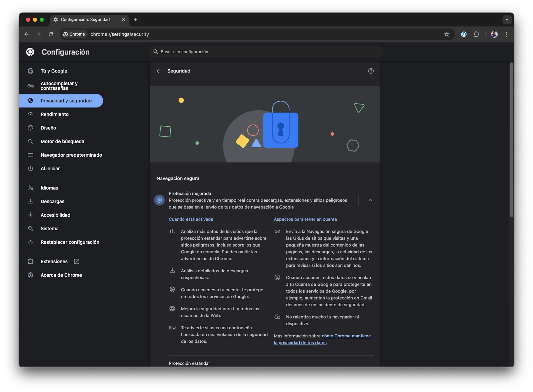Collapse the Protección mejorada details chevron
Image resolution: width=533 pixels, height=392 pixels.
click(370, 200)
